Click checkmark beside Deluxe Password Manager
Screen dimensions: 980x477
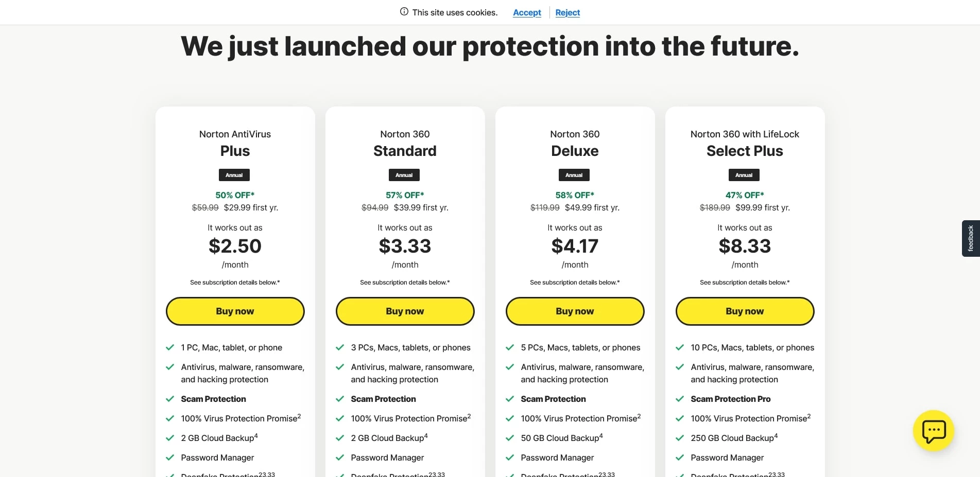[x=510, y=457]
